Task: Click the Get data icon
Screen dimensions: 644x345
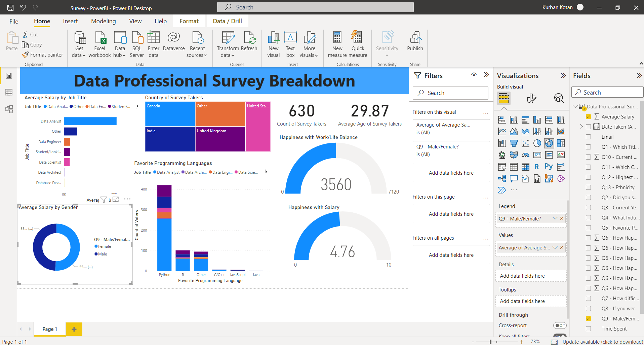Action: pos(80,38)
